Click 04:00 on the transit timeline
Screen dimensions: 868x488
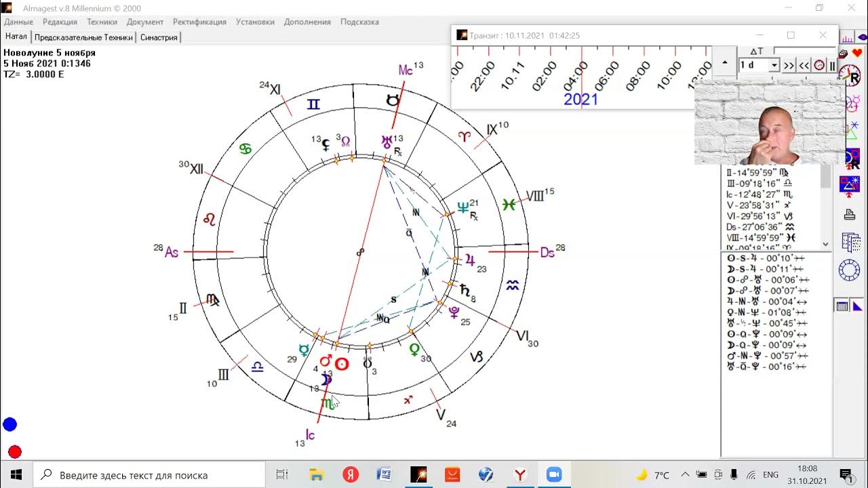[x=575, y=76]
